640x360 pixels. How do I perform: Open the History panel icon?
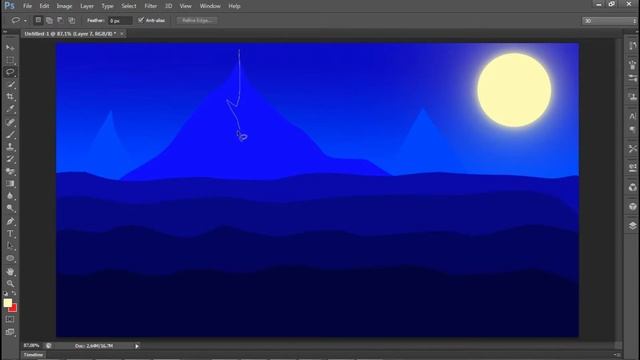[632, 46]
